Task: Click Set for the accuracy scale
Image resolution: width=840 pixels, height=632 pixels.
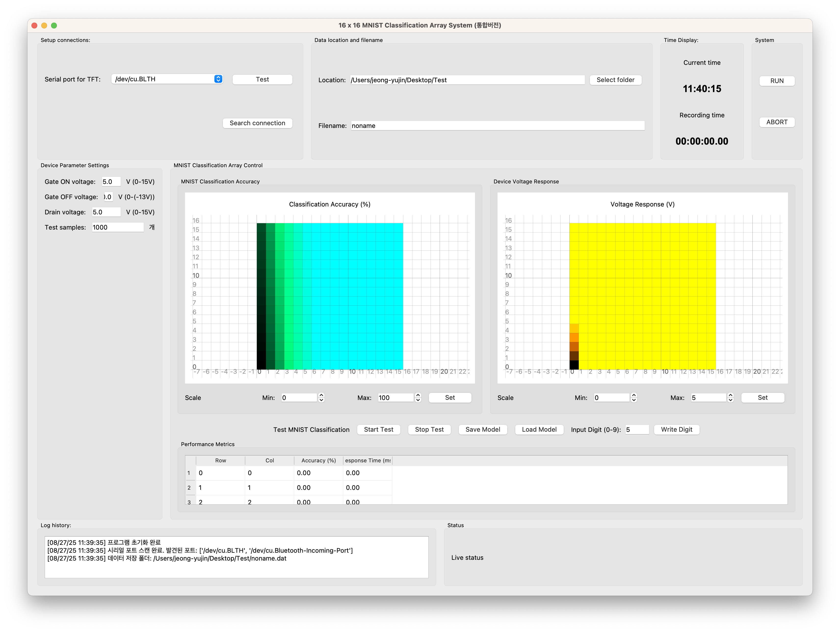Action: tap(450, 398)
